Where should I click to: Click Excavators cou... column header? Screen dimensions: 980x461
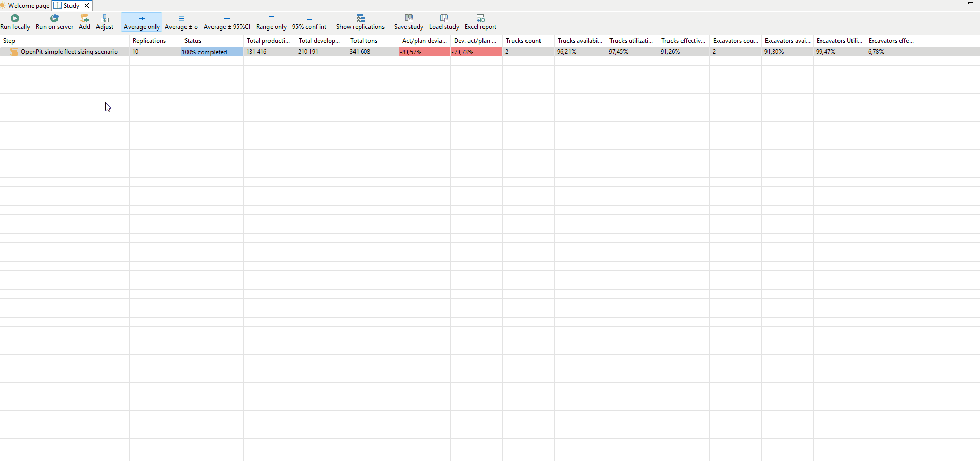click(x=735, y=41)
